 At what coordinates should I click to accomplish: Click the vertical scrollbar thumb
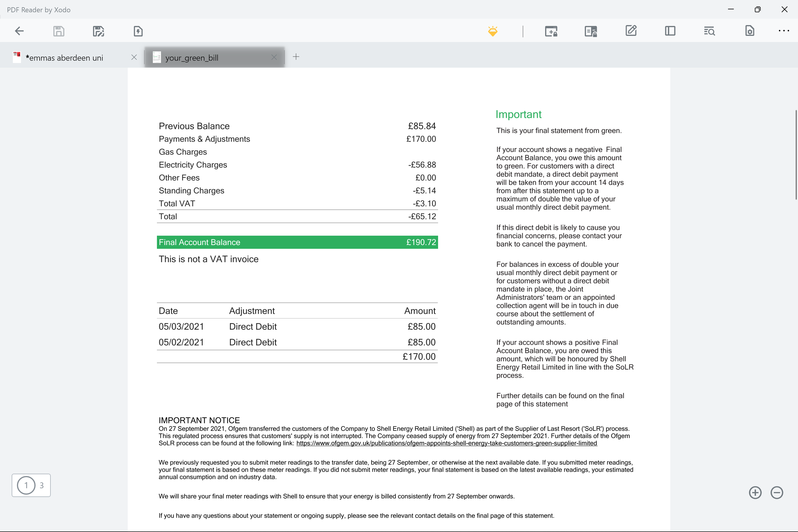click(796, 155)
